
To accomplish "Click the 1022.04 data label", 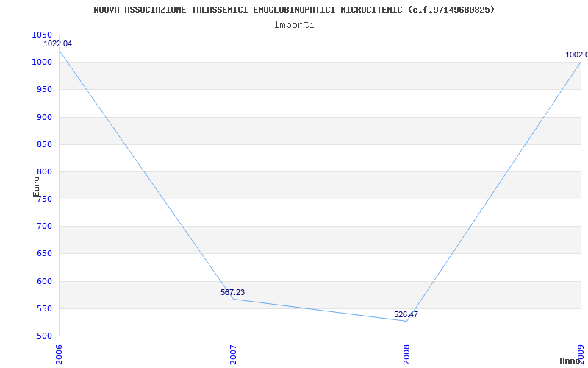I will pyautogui.click(x=58, y=43).
